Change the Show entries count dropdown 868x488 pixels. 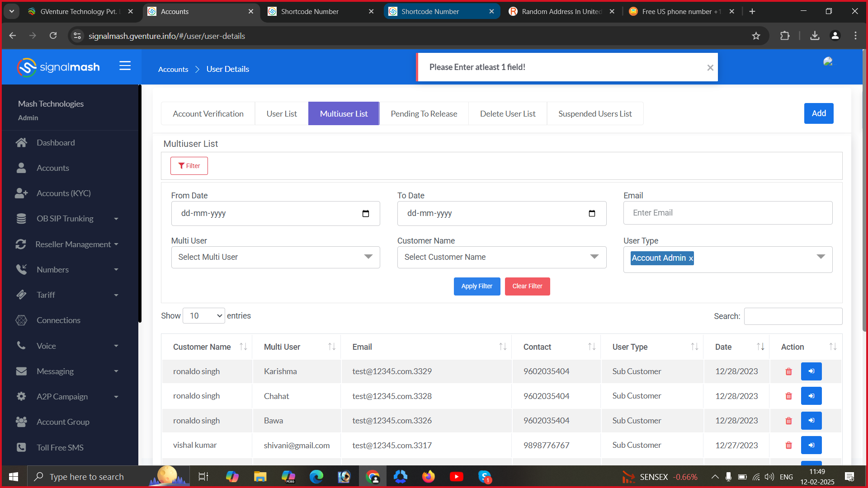pyautogui.click(x=204, y=316)
